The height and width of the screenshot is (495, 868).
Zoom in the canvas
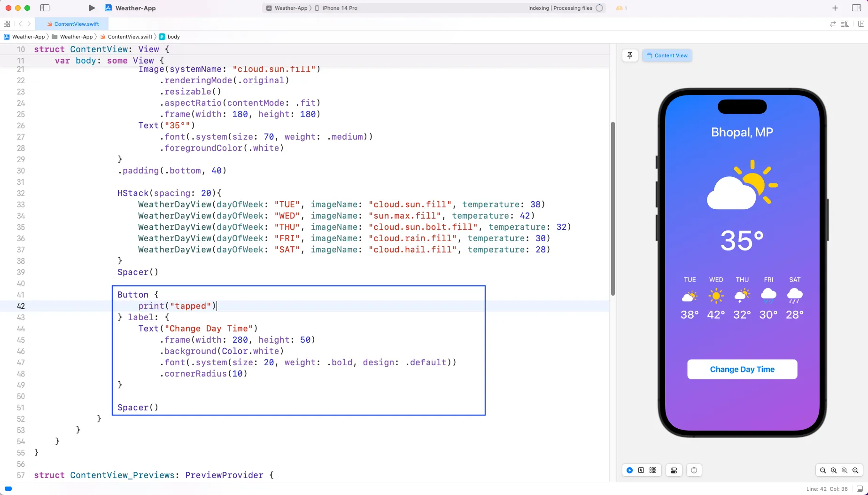855,470
